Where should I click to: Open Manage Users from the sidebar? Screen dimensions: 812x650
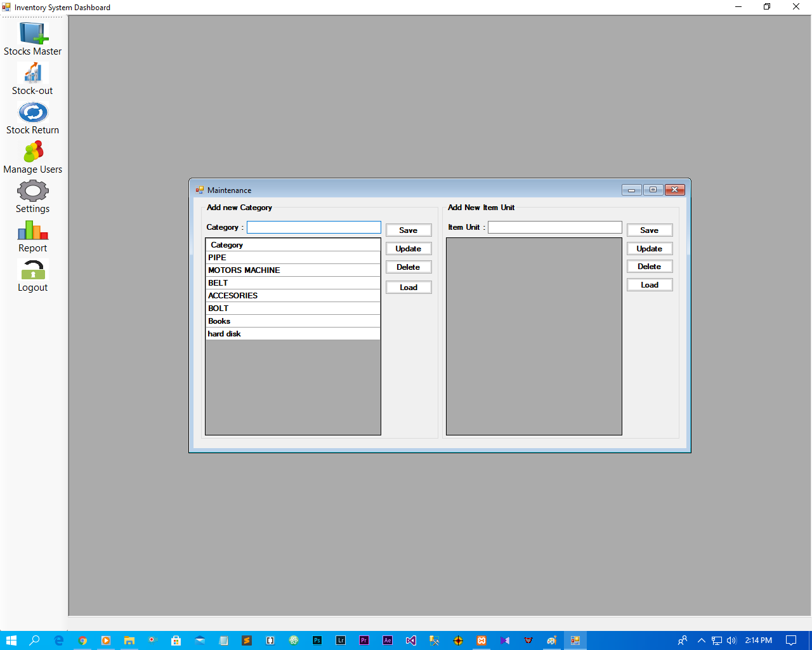[x=32, y=154]
